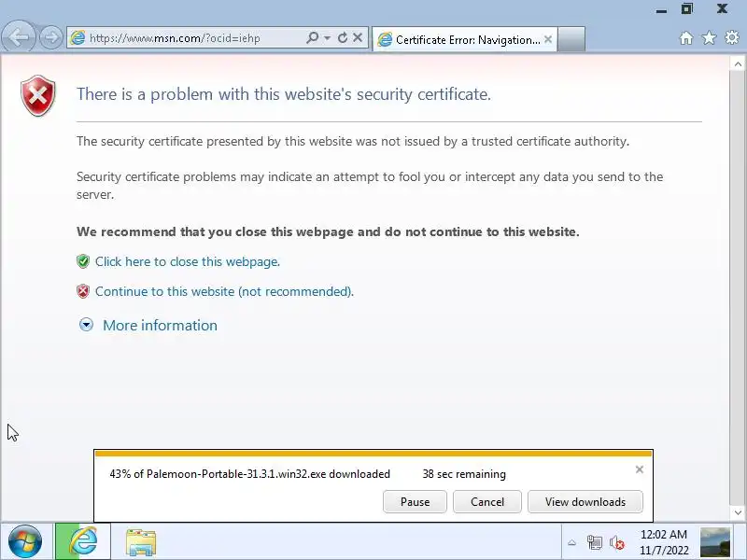Viewport: 747px width, 560px height.
Task: Click the '43% of Palemoon-Portable-31.3.1.win32.exe downloaded' text
Action: pos(249,474)
